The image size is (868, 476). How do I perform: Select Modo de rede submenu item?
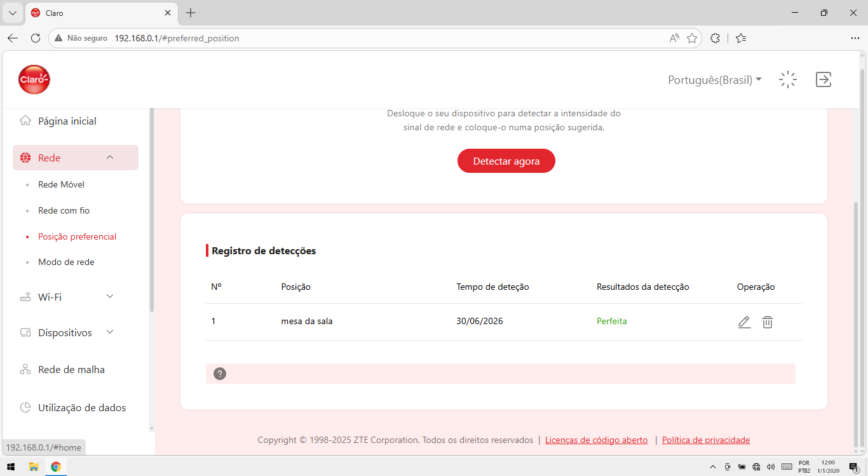tap(66, 262)
